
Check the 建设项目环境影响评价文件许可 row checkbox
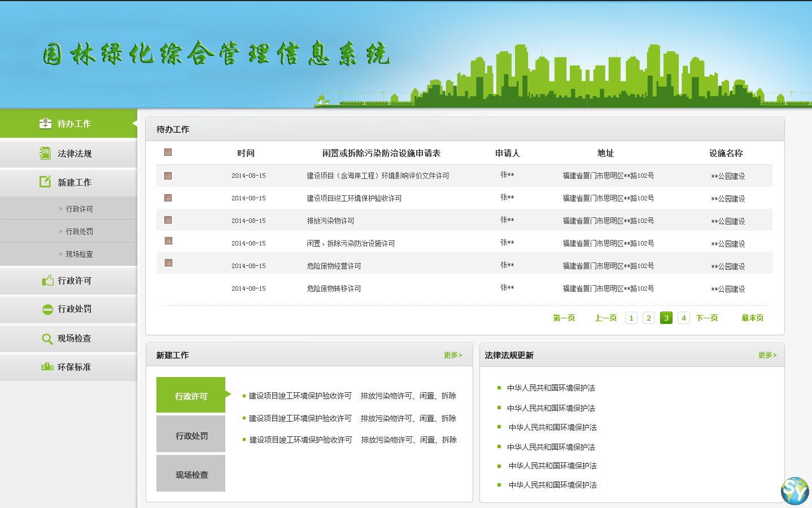pos(167,176)
